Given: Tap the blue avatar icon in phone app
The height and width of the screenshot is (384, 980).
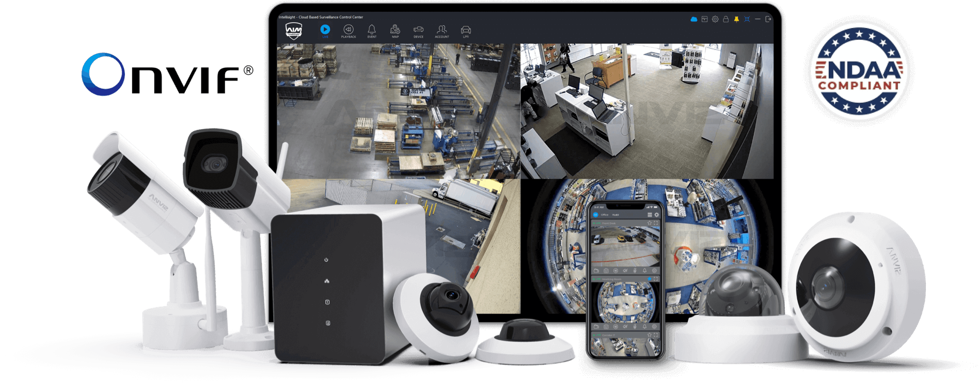Looking at the screenshot, I should point(595,215).
